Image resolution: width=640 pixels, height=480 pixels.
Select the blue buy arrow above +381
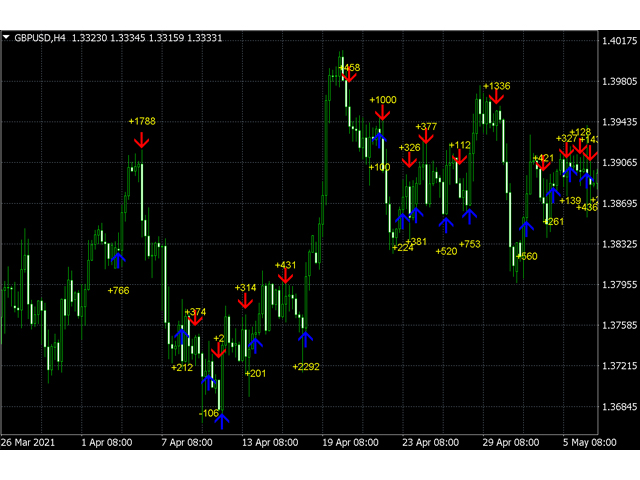(416, 215)
